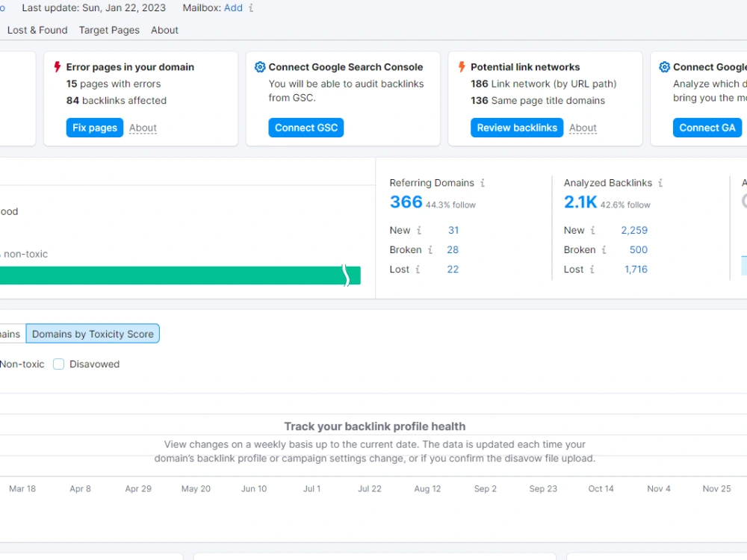Select Domains by Toxicity Score tab
The image size is (747, 560).
93,334
